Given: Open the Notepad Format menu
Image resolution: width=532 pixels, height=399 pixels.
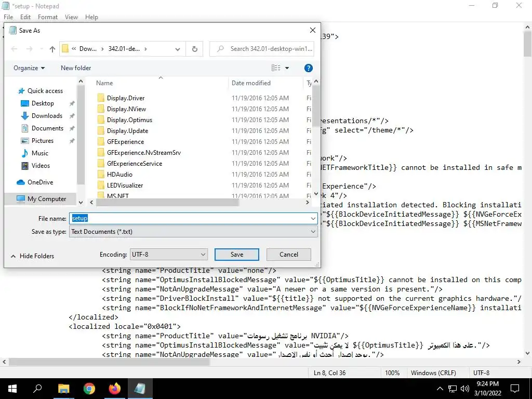Looking at the screenshot, I should tap(47, 17).
